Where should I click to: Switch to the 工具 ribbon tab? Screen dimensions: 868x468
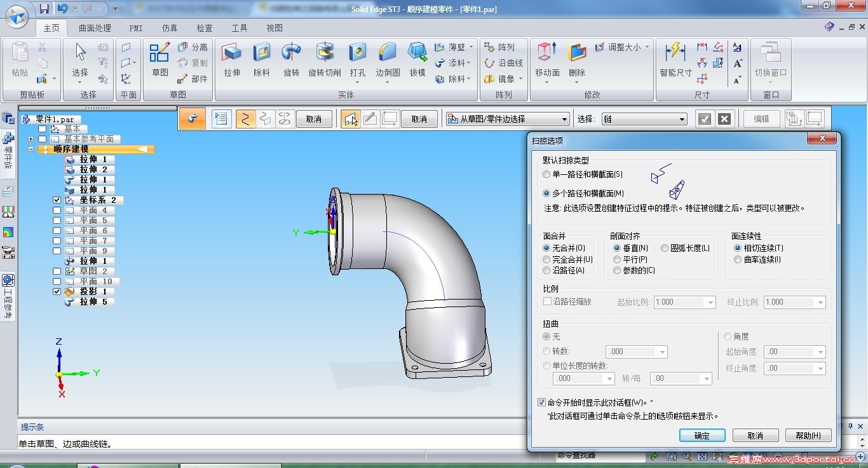240,28
